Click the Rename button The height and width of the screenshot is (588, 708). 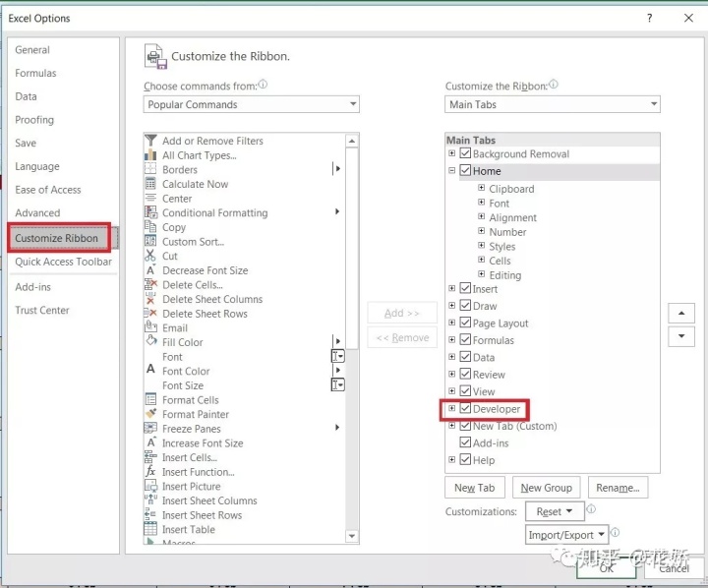click(x=618, y=488)
